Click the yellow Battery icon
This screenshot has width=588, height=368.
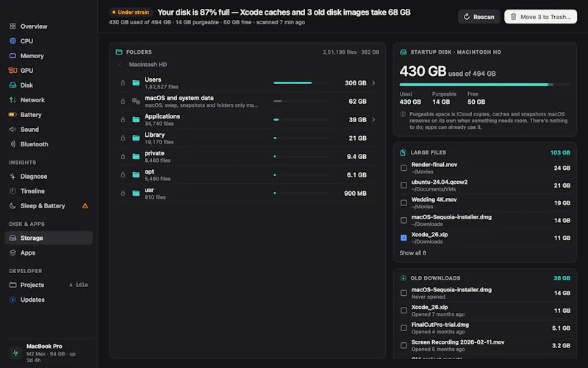click(x=12, y=115)
